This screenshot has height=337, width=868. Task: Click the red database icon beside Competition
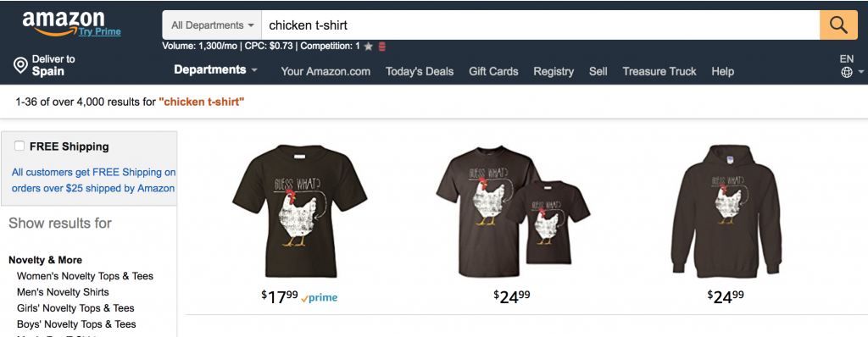coord(382,47)
